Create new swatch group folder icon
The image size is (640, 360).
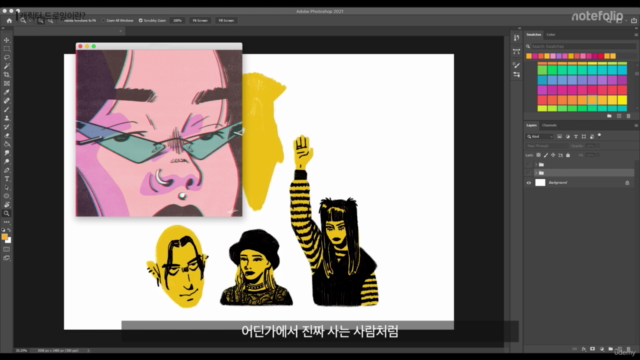click(609, 116)
